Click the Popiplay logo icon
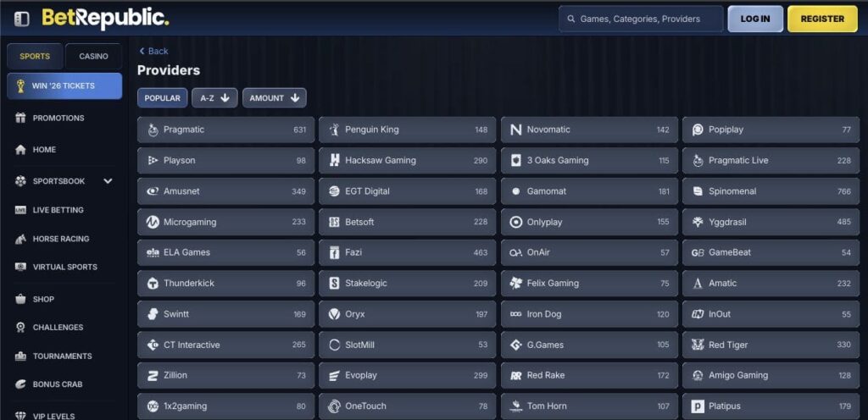The width and height of the screenshot is (868, 420). pos(698,130)
